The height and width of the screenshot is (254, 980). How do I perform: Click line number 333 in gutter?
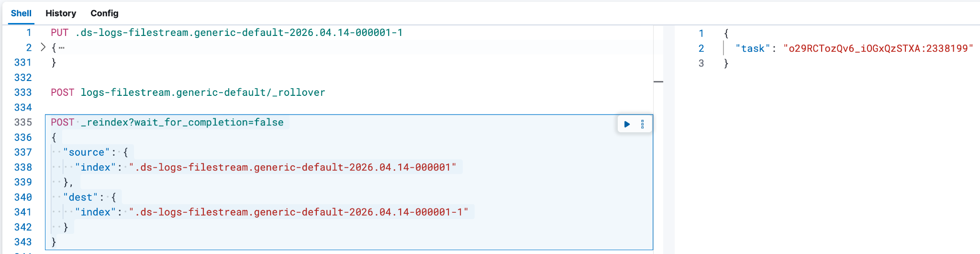click(23, 92)
